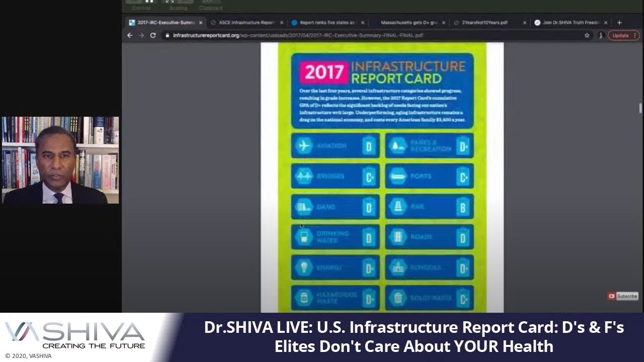This screenshot has width=644, height=362.
Task: Click the Solid Waste trash can icon
Action: coord(397,298)
